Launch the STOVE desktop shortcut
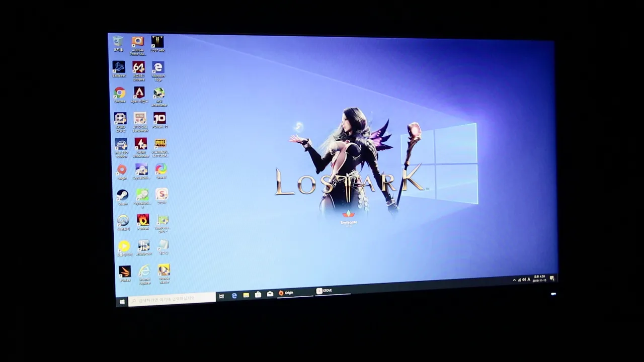The height and width of the screenshot is (362, 644). pos(162,196)
